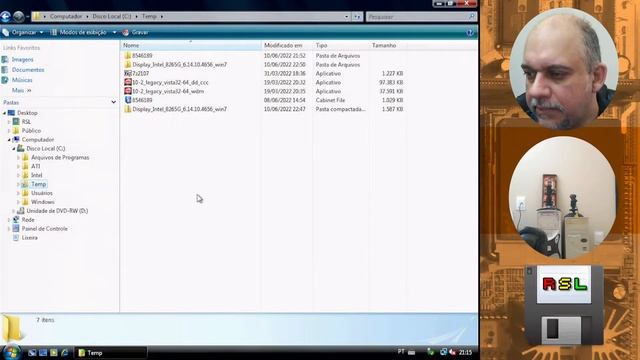Select Unidade de DVD-RW (D:) in tree
The height and width of the screenshot is (360, 640).
click(57, 211)
